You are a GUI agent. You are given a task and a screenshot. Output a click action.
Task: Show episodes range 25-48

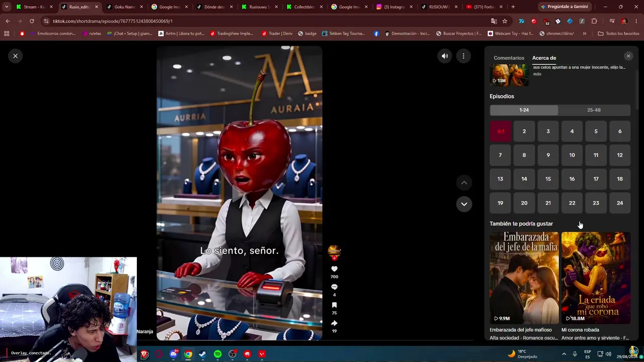click(594, 110)
